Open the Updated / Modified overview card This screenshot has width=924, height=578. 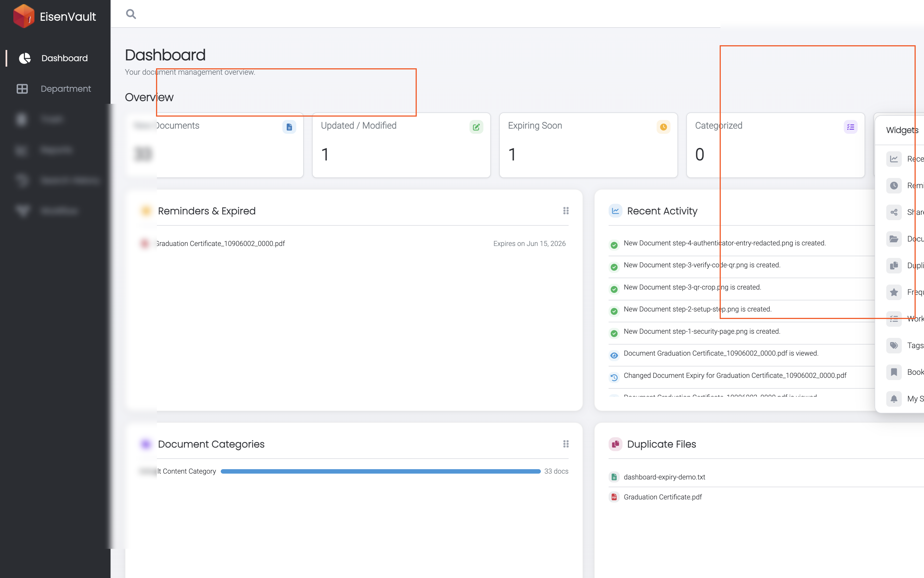[401, 145]
